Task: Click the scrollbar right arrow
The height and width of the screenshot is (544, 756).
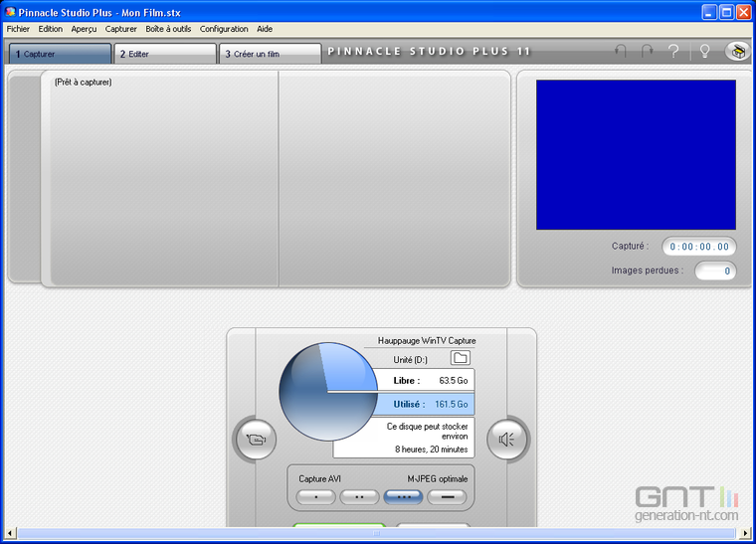Action: point(745,533)
